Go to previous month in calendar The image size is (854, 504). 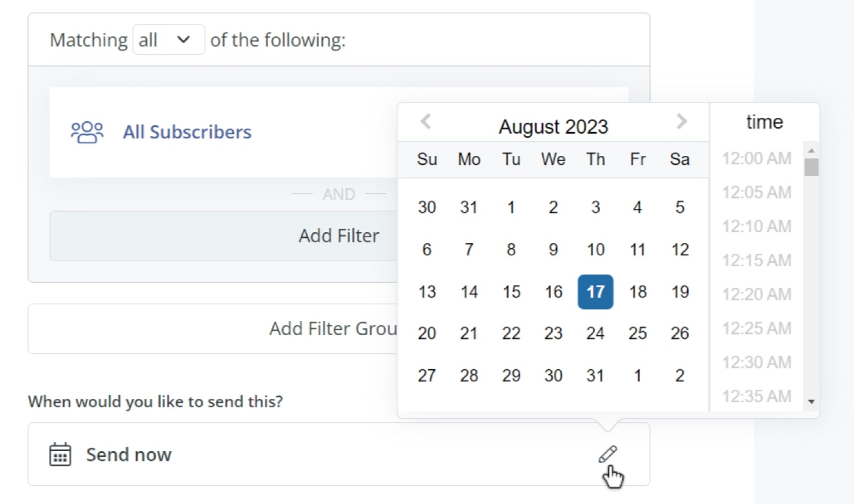[425, 121]
